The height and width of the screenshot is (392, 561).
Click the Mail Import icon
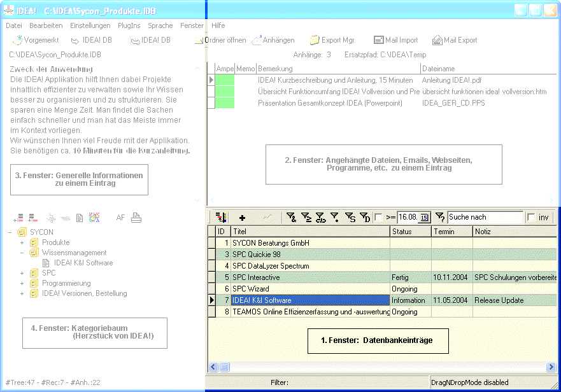click(378, 40)
